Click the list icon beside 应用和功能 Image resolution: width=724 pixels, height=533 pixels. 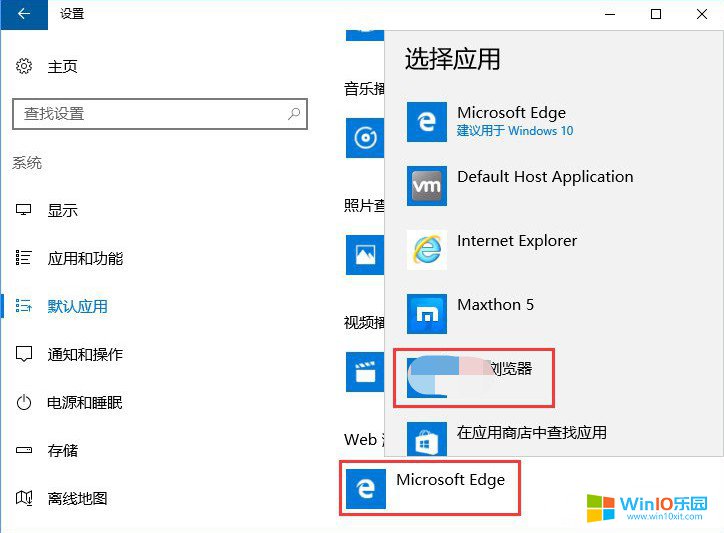pyautogui.click(x=24, y=258)
